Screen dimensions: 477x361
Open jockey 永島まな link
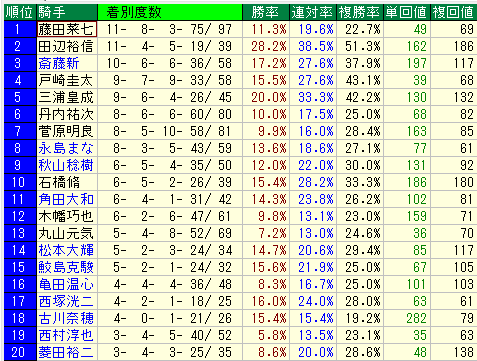(x=66, y=148)
